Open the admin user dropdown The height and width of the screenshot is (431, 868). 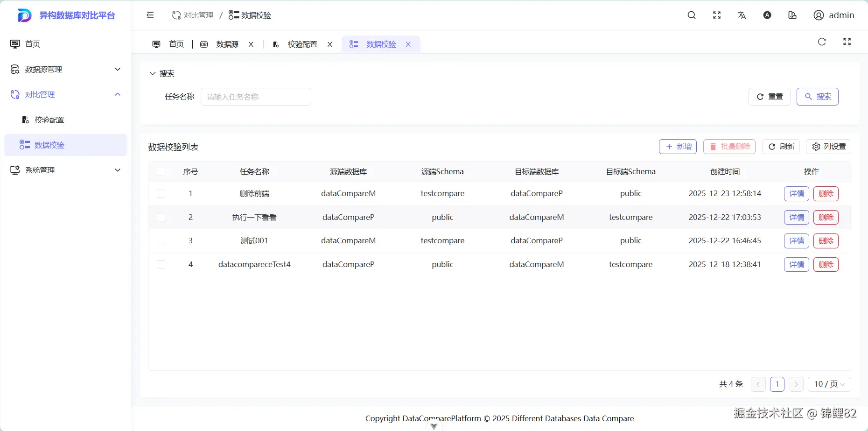(x=834, y=15)
